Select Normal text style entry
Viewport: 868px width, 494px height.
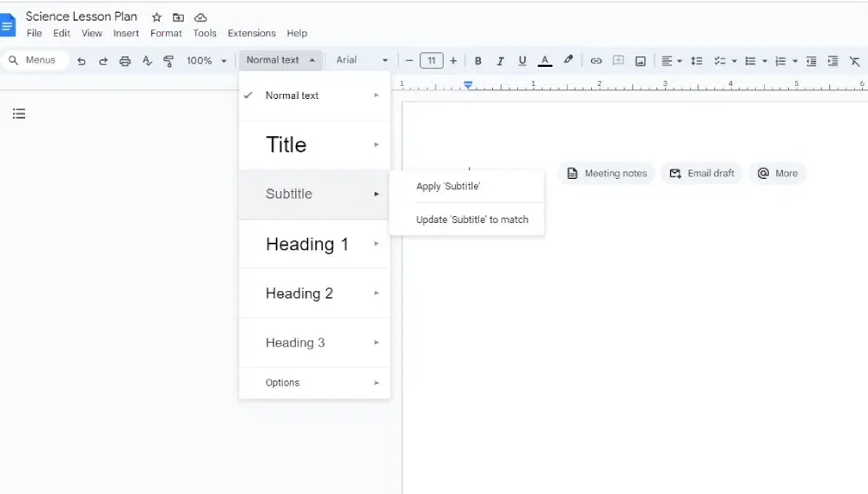coord(314,96)
